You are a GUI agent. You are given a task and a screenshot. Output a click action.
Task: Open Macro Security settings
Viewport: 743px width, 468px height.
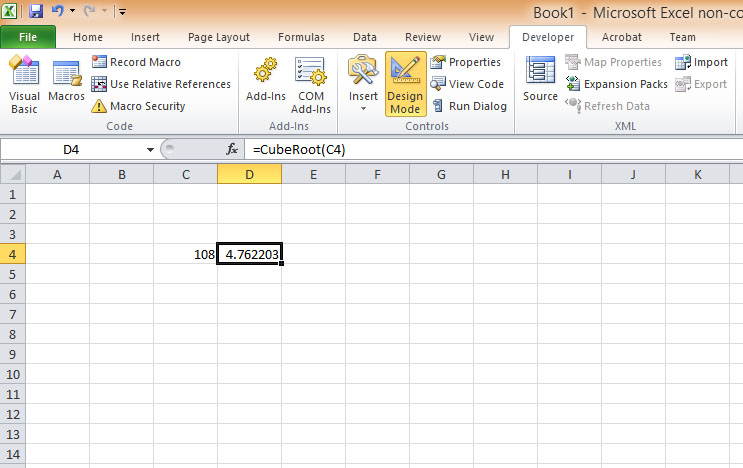click(x=138, y=106)
